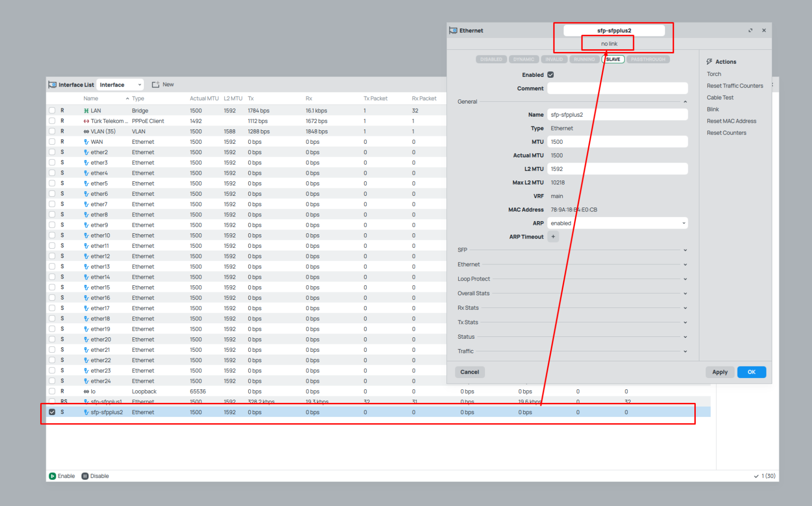Image resolution: width=812 pixels, height=506 pixels.
Task: Click the Disable pause icon
Action: point(85,476)
